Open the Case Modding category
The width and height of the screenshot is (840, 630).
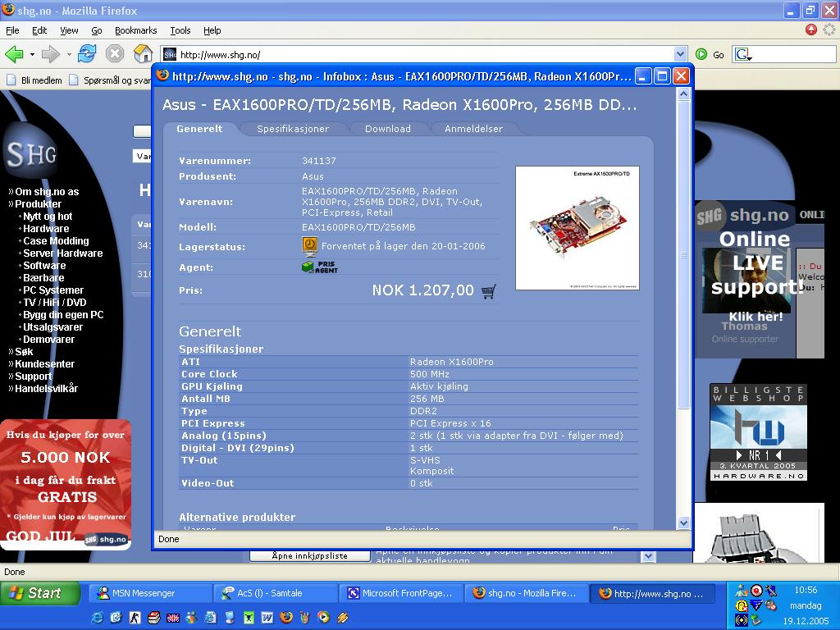pyautogui.click(x=56, y=241)
